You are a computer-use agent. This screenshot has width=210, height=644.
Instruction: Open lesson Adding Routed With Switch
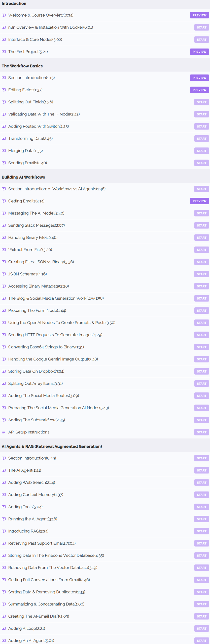click(x=39, y=127)
